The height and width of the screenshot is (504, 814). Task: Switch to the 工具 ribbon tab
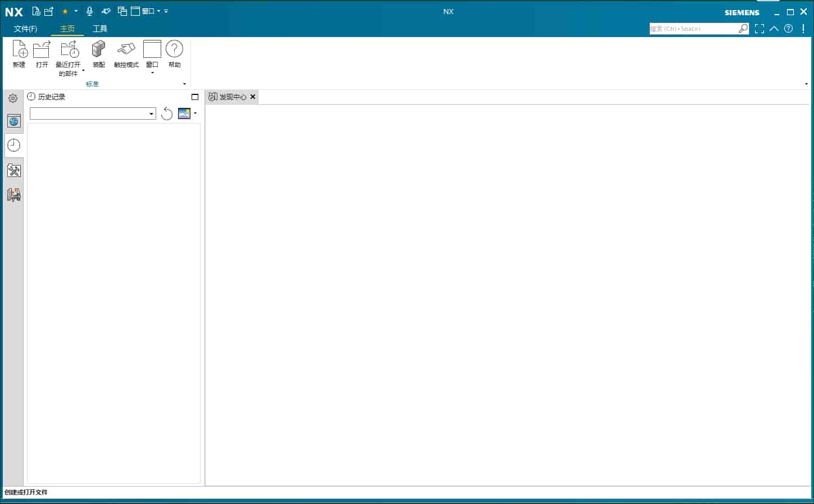(x=100, y=29)
